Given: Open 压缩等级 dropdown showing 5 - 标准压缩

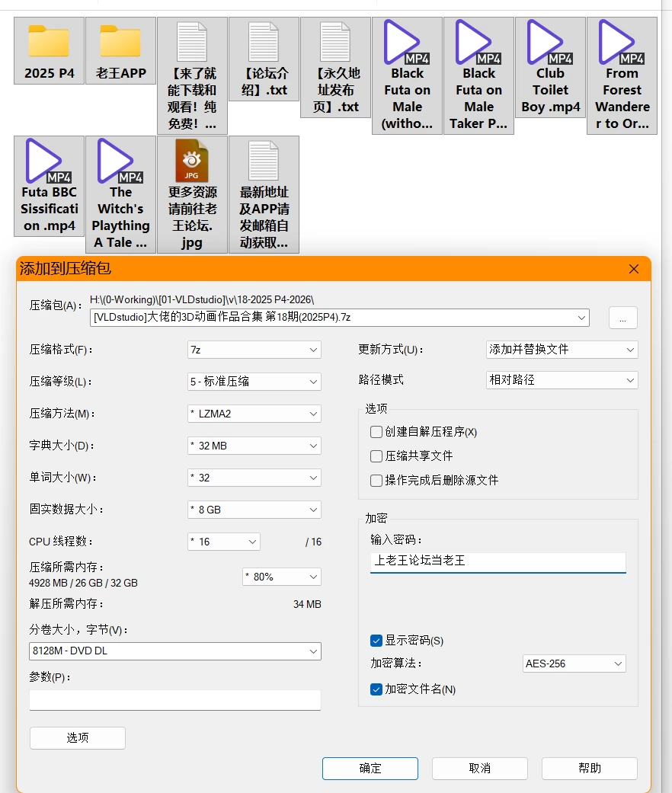Looking at the screenshot, I should [x=254, y=382].
